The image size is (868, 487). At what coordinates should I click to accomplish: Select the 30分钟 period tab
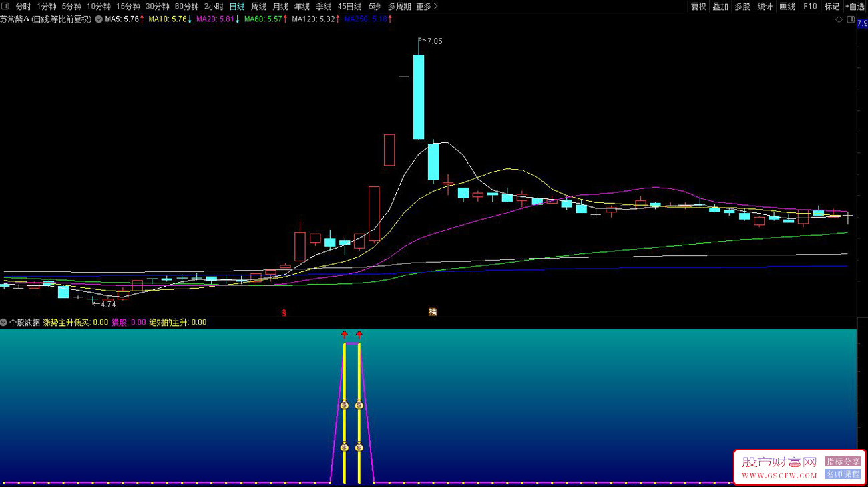coord(158,6)
